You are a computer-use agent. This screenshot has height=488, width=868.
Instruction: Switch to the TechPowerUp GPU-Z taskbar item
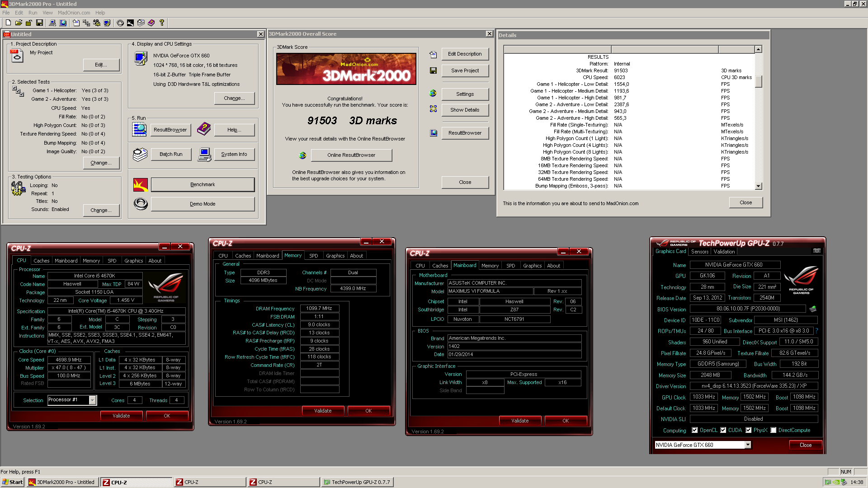[x=357, y=482]
